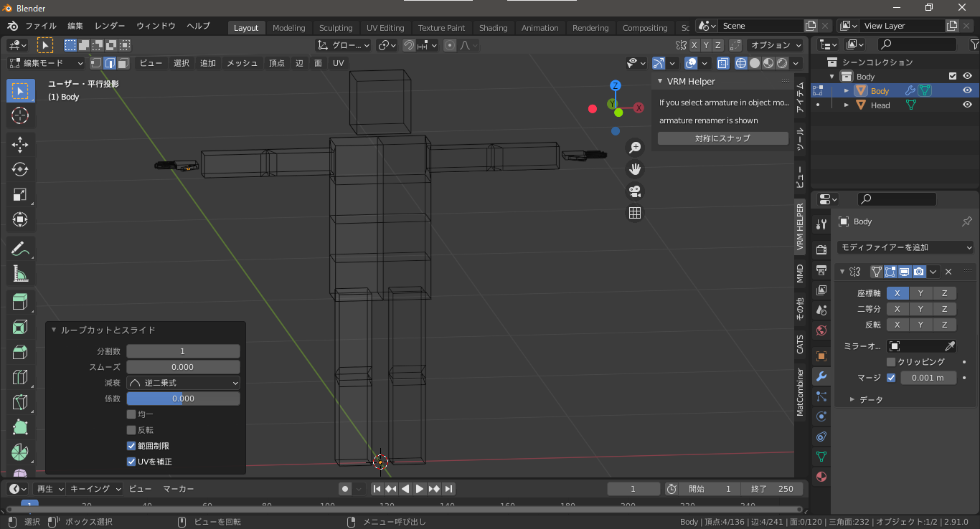The image size is (980, 529).
Task: Collapse ループカットとスライド operator panel
Action: 54,330
